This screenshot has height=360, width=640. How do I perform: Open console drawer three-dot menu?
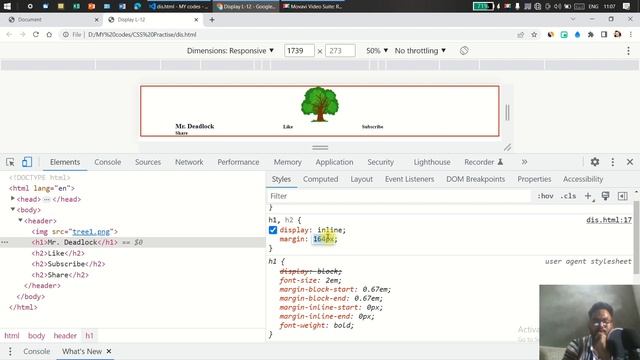pos(10,351)
